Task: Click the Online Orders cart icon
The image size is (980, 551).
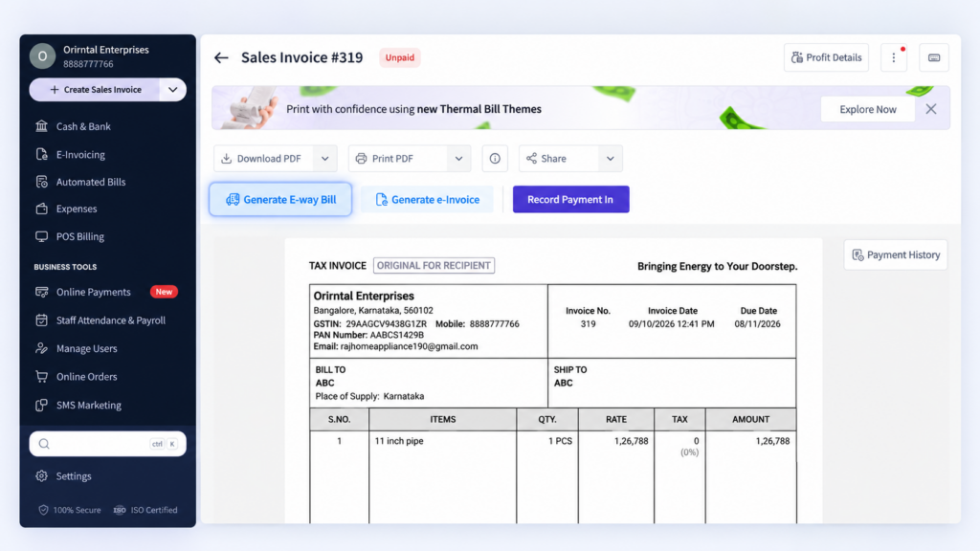Action: pyautogui.click(x=42, y=377)
